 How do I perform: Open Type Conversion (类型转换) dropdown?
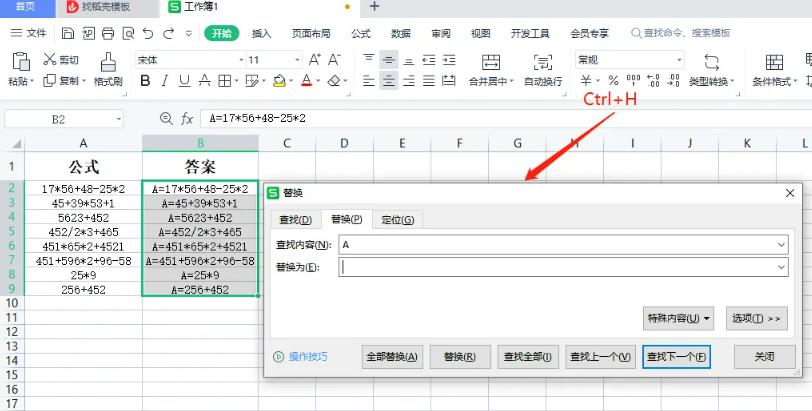tap(712, 81)
